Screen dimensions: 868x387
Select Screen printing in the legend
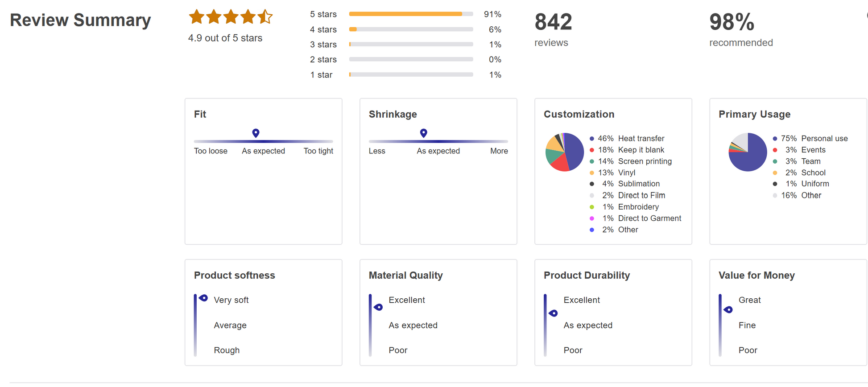point(644,161)
